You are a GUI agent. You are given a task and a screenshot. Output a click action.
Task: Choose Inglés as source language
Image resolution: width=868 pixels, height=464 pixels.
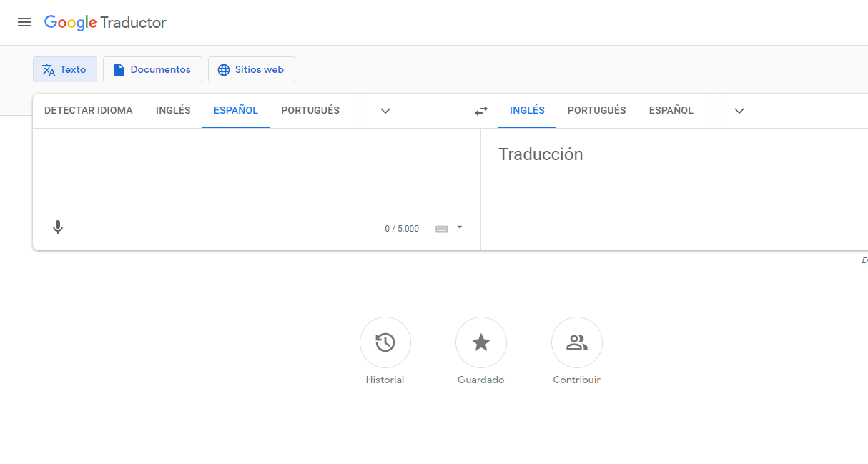(x=173, y=110)
